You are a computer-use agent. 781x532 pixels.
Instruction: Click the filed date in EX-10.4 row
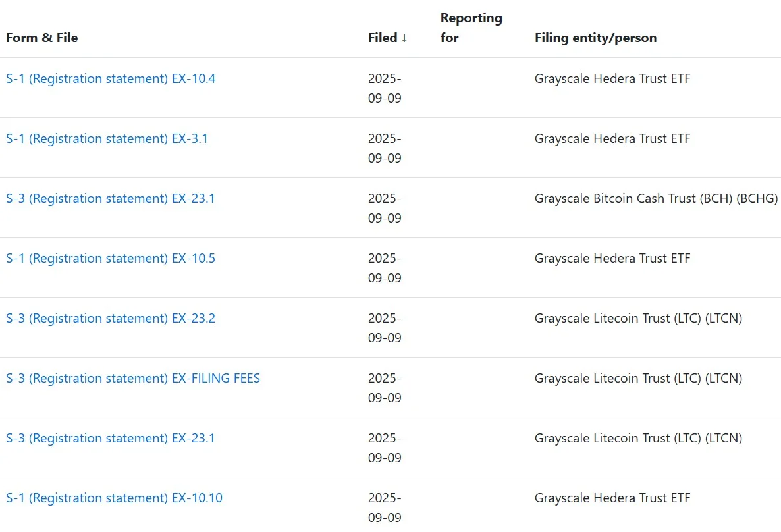click(385, 88)
